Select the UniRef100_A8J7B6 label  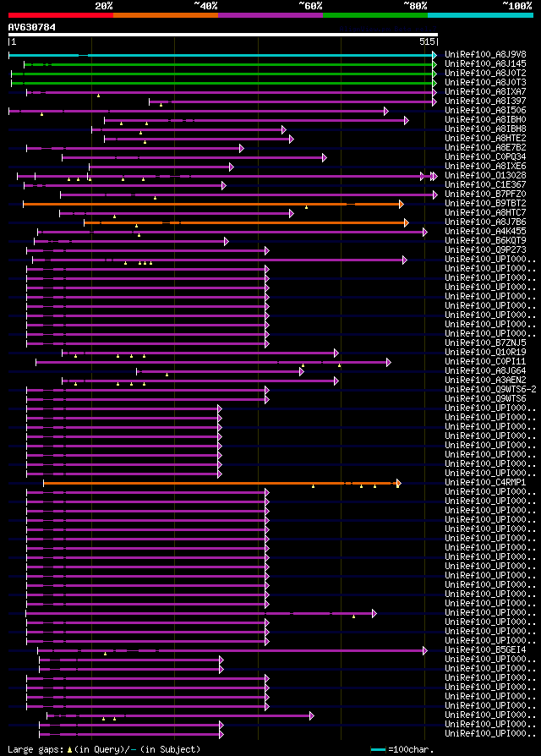[485, 222]
